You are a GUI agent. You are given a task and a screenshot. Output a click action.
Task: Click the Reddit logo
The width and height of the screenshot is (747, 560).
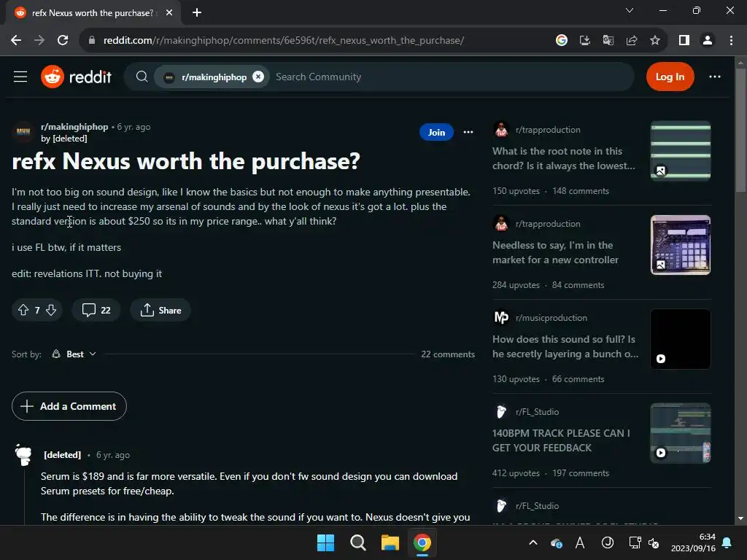click(x=76, y=77)
